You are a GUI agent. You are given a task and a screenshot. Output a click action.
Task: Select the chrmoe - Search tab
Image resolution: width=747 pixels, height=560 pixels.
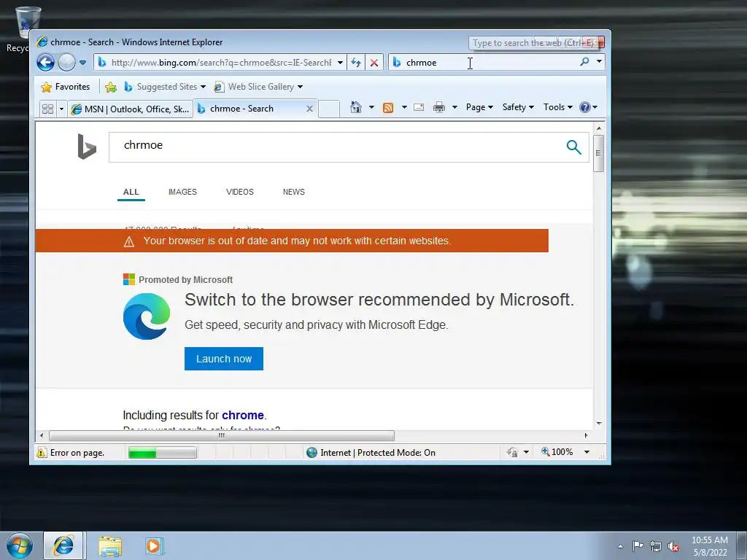241,109
